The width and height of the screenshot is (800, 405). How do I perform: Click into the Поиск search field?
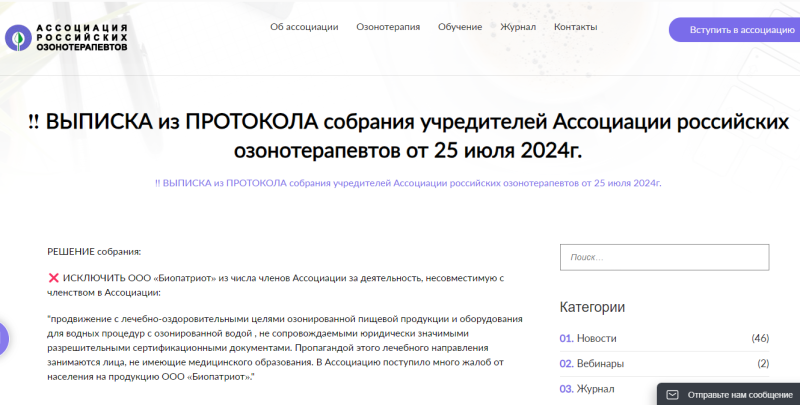click(x=664, y=257)
